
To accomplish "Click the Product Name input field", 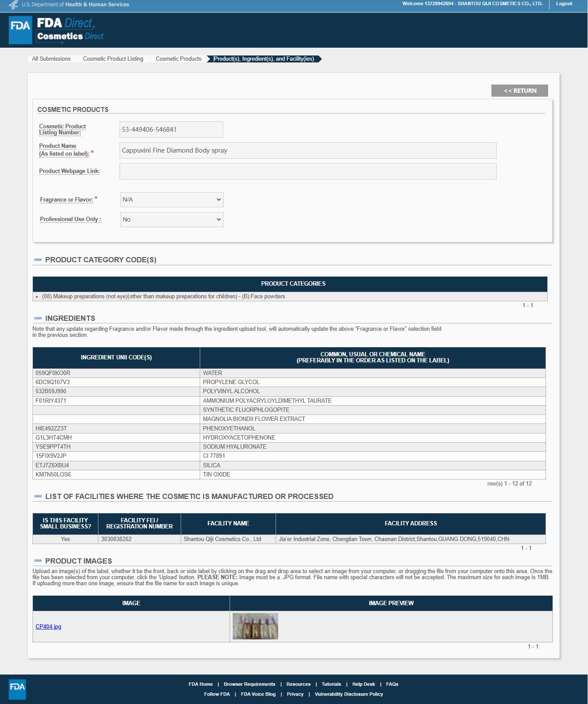I will point(308,150).
